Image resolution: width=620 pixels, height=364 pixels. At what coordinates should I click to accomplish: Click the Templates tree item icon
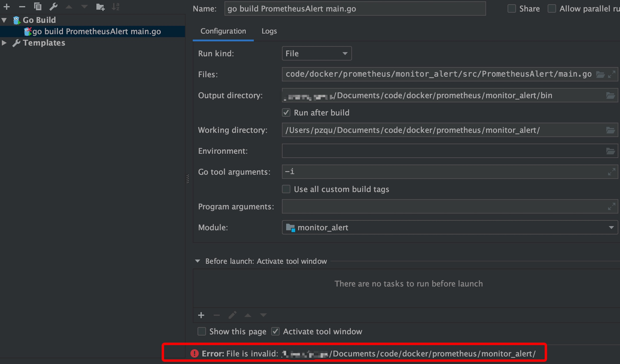(x=16, y=43)
